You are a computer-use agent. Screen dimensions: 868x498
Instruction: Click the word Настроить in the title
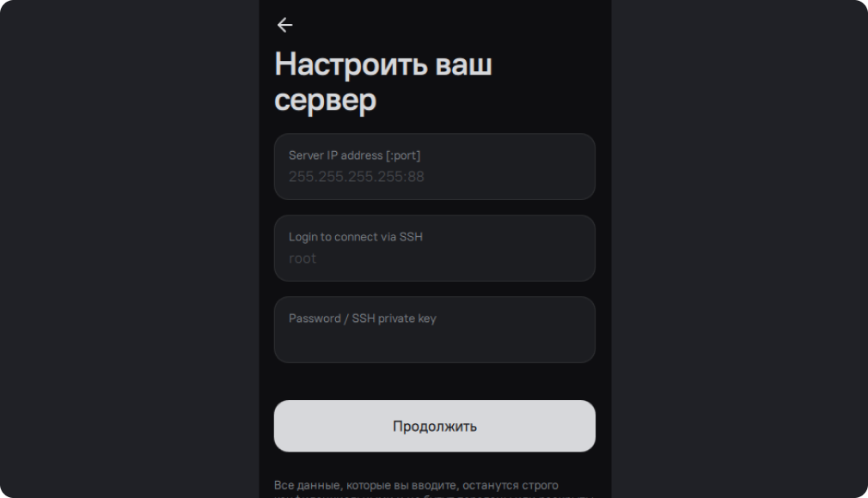351,64
